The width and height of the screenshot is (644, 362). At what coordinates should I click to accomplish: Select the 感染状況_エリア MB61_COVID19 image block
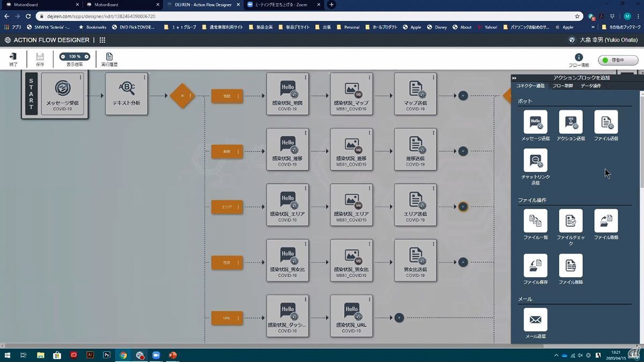352,205
